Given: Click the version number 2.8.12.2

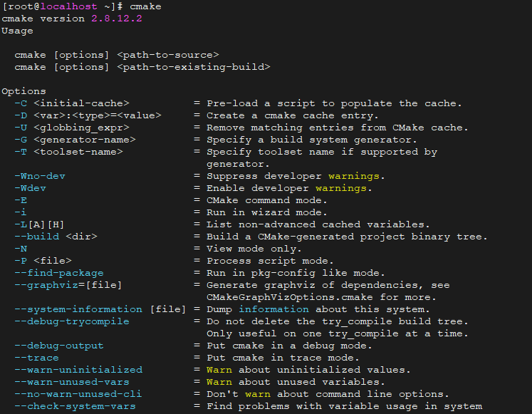Looking at the screenshot, I should 117,19.
